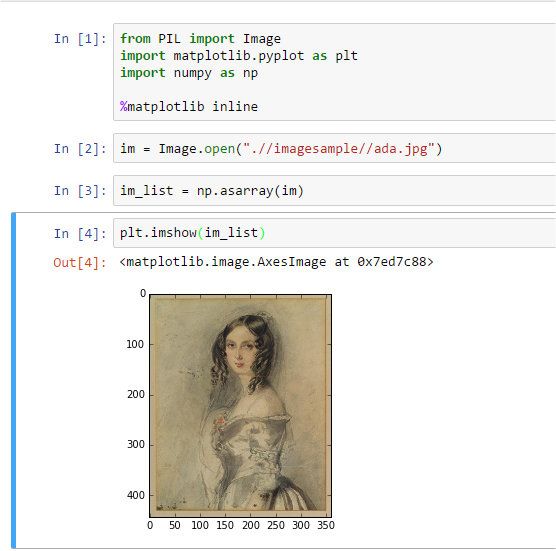The height and width of the screenshot is (551, 556).
Task: Click the portrait plot image output
Action: tap(241, 405)
